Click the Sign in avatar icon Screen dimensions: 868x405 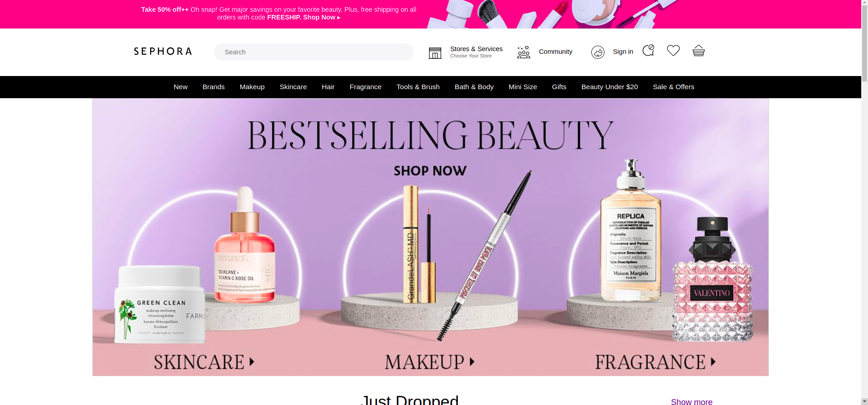tap(598, 52)
